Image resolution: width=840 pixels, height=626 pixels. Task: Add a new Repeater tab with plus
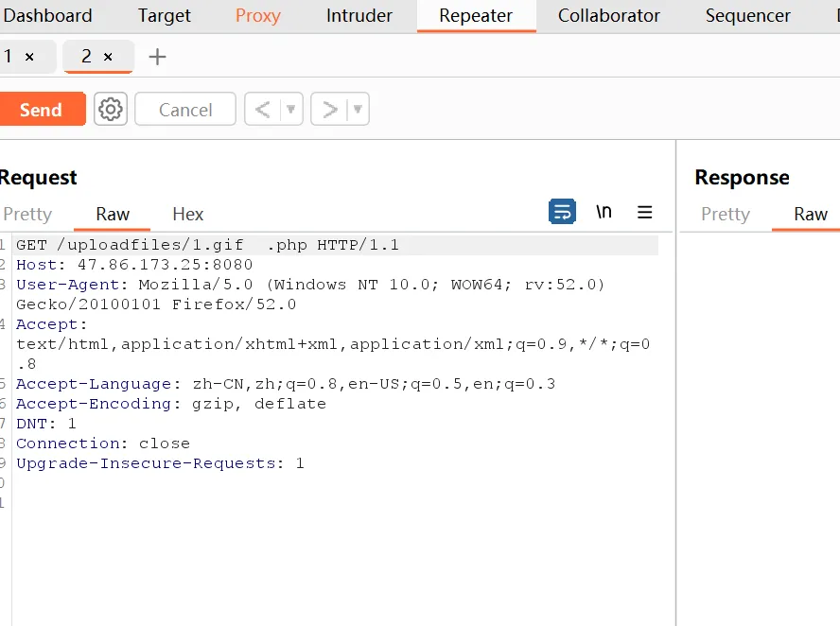(157, 57)
